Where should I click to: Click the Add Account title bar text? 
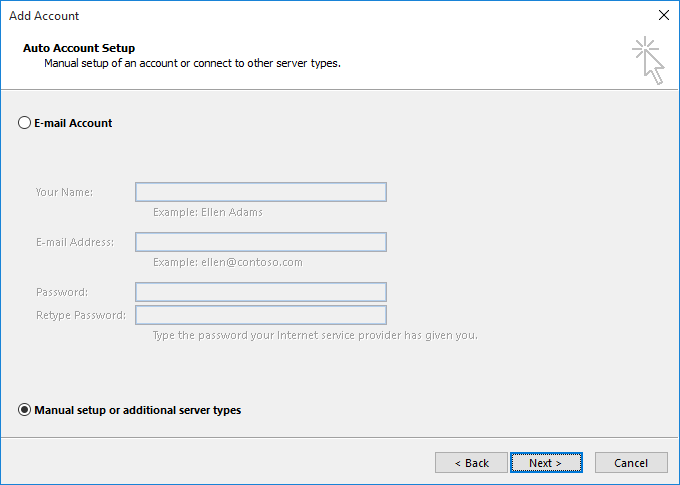click(x=44, y=16)
